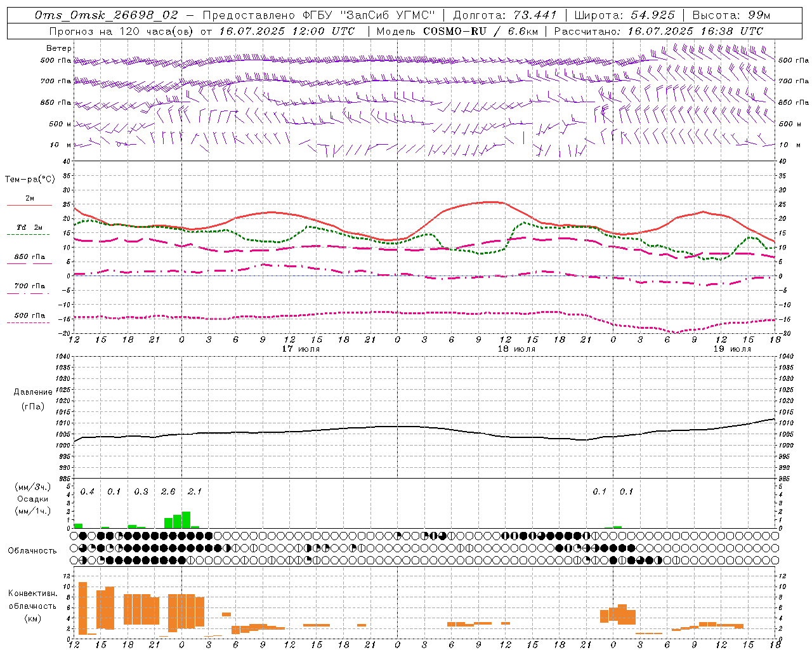Click the "2м" temperature legend entry
Image resolution: width=812 pixels, height=650 pixels.
(30, 198)
